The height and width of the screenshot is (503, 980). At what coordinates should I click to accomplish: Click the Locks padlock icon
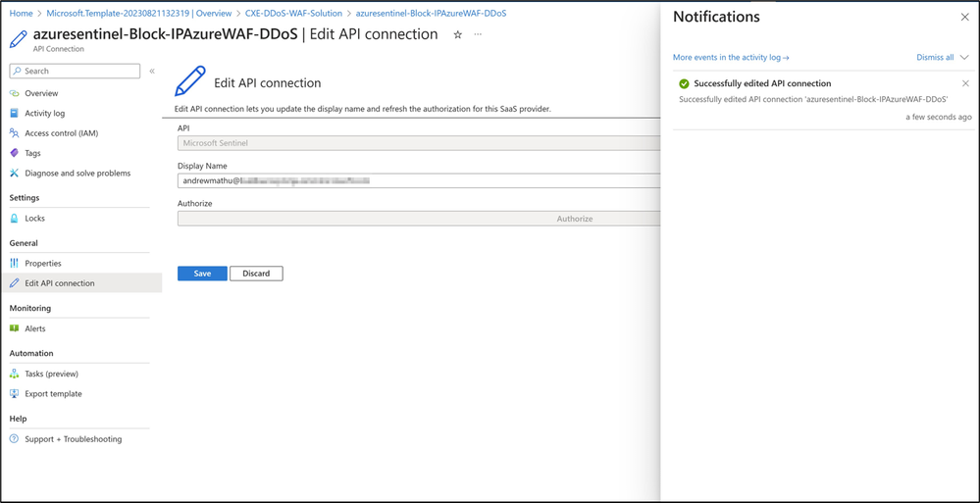tap(15, 219)
